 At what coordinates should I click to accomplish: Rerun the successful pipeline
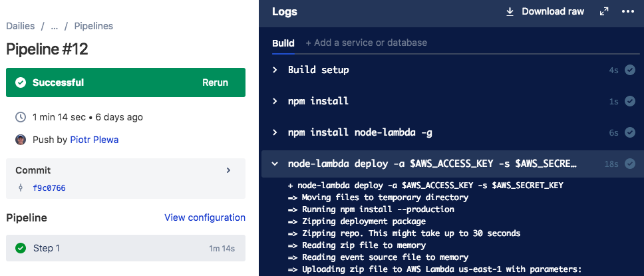[215, 82]
